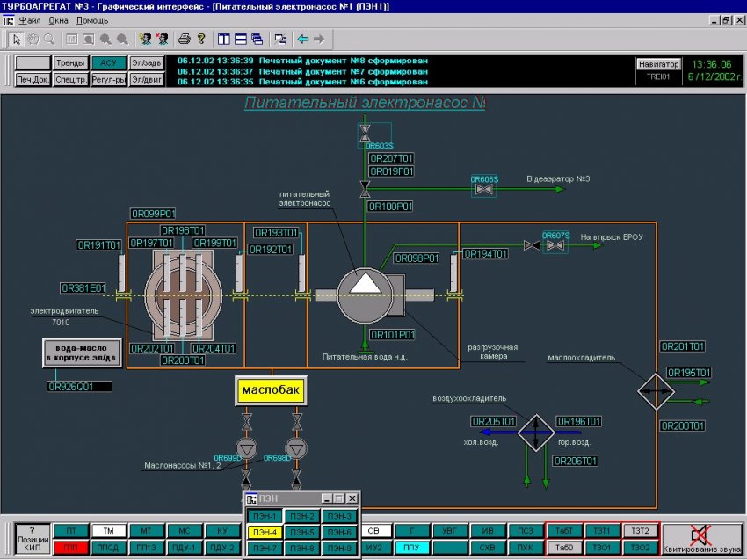This screenshot has height=560, width=747.
Task: Open the cyan ППУ screen button
Action: click(411, 547)
